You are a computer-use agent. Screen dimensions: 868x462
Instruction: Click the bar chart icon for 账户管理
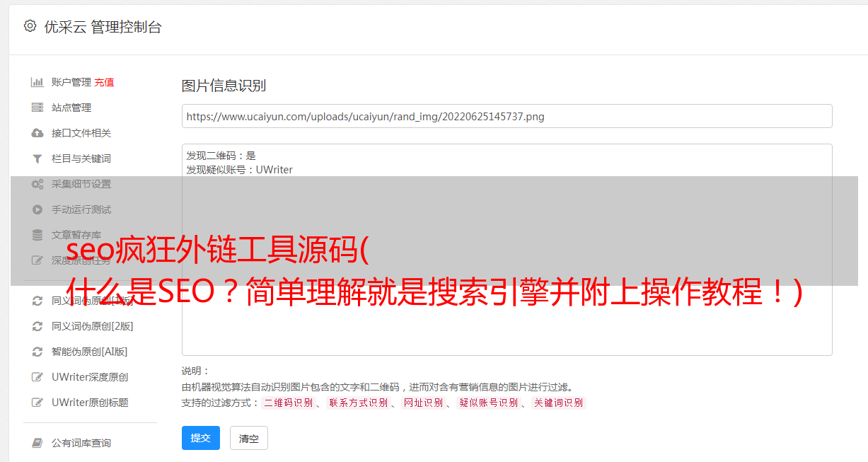[37, 82]
